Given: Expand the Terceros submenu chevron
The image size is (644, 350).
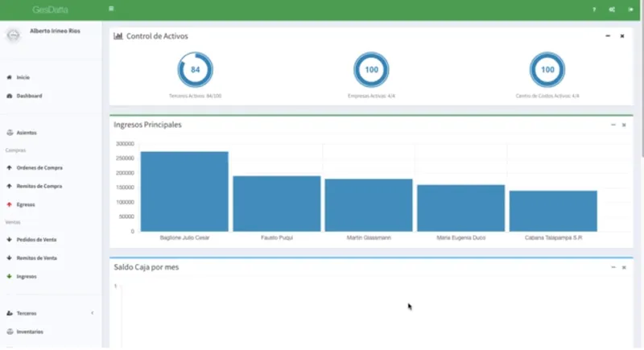Looking at the screenshot, I should (x=93, y=313).
